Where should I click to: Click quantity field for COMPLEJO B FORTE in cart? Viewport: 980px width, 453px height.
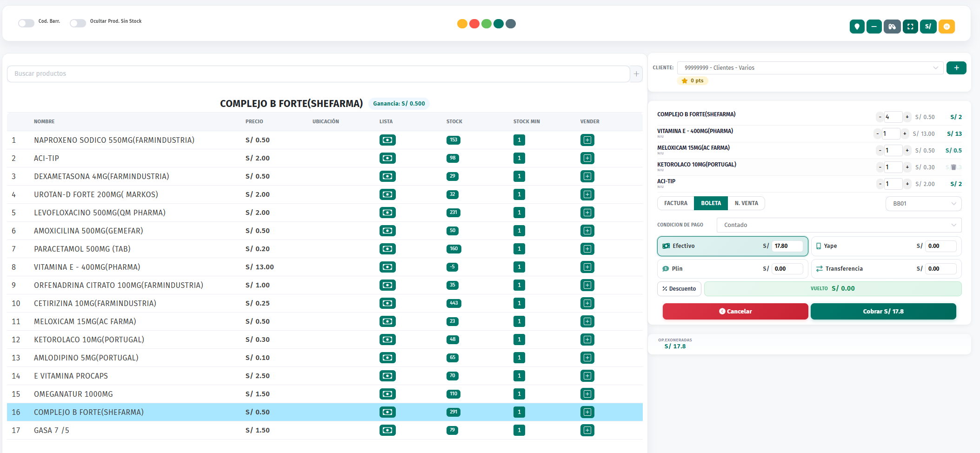[x=893, y=117]
